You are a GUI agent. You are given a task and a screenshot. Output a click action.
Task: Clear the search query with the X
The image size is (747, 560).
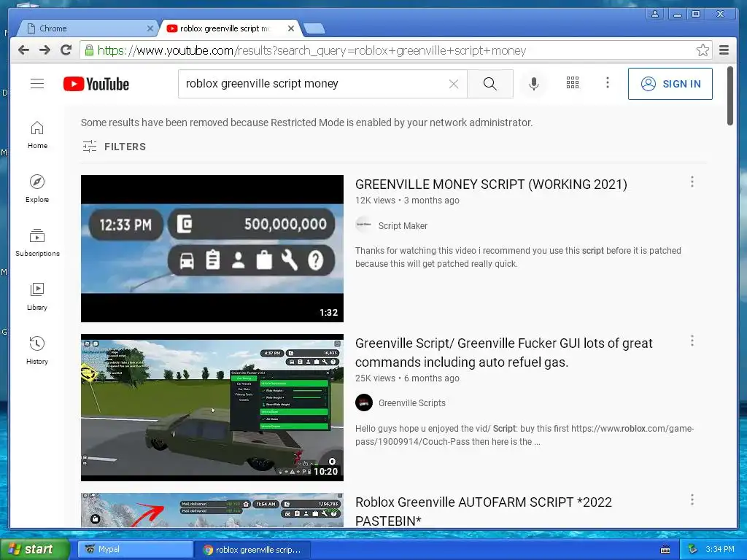pyautogui.click(x=454, y=84)
